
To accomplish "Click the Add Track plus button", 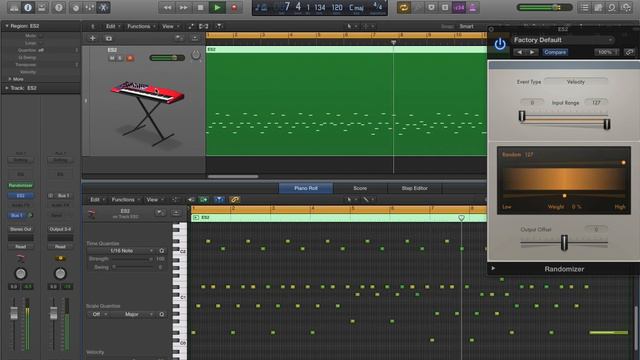I will (x=93, y=38).
